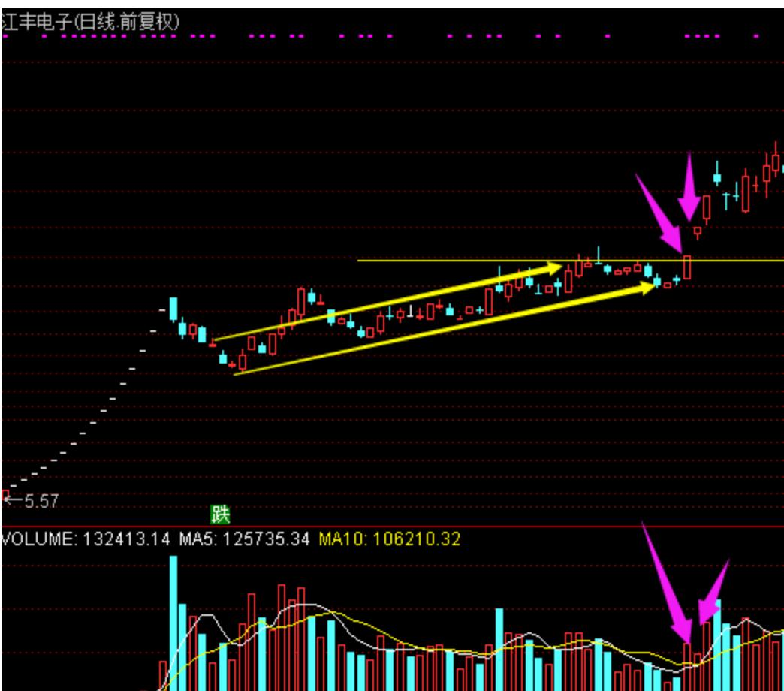Select the yellow horizontal resistance line
The height and width of the screenshot is (691, 784).
coord(451,261)
